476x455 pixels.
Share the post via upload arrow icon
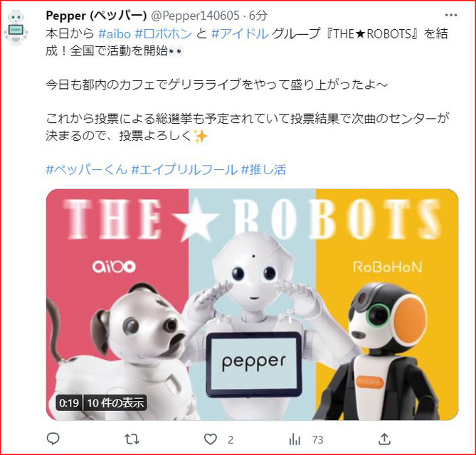click(x=384, y=439)
